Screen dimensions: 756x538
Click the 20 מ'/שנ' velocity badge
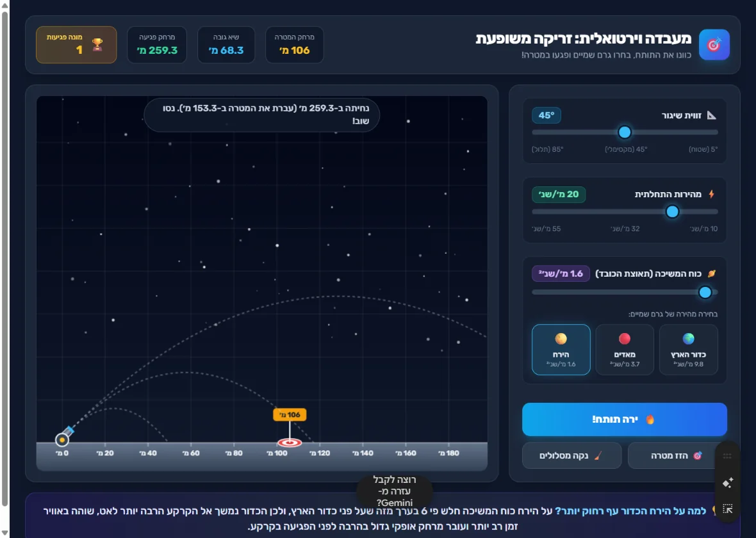(559, 194)
